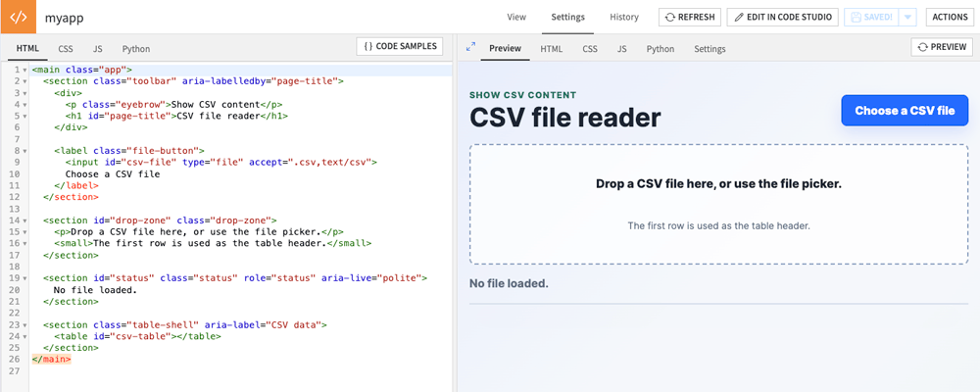The height and width of the screenshot is (392, 980).
Task: Switch to Python tab in the right pane
Action: [x=660, y=49]
